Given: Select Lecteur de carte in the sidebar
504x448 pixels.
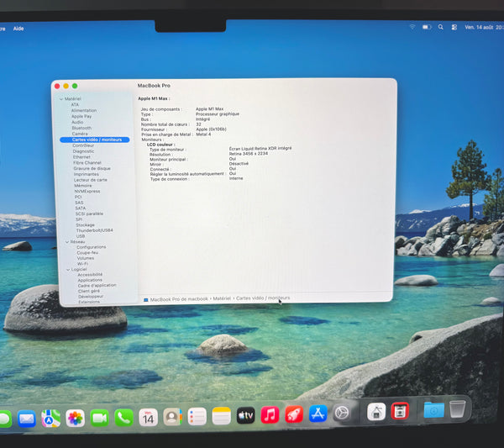Looking at the screenshot, I should [91, 180].
